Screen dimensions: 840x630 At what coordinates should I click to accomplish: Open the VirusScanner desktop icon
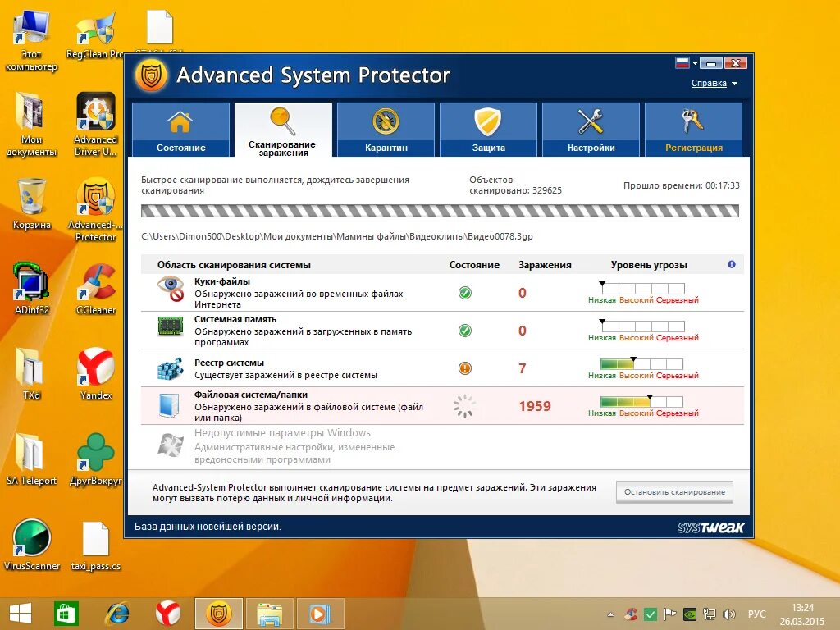coord(32,545)
